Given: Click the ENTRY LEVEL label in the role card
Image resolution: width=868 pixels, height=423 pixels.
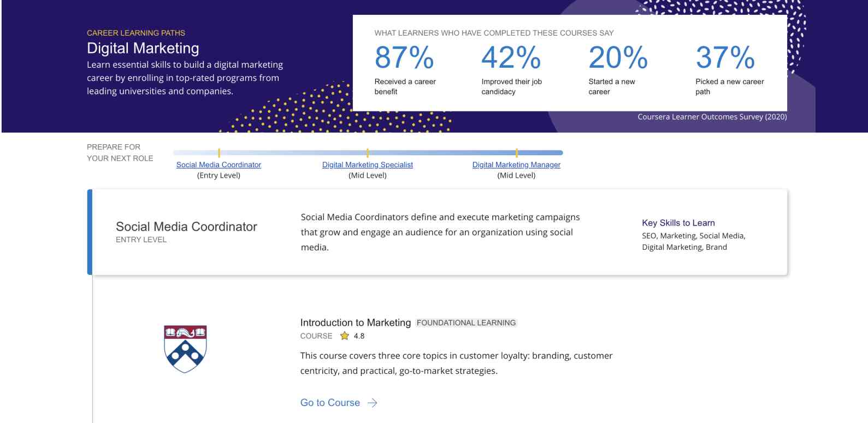Looking at the screenshot, I should tap(141, 239).
